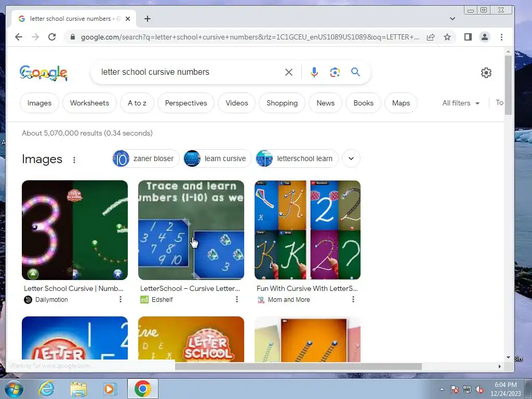Viewport: 532px width, 399px height.
Task: Open the orange Letter School logo thumbnail
Action: [x=191, y=339]
